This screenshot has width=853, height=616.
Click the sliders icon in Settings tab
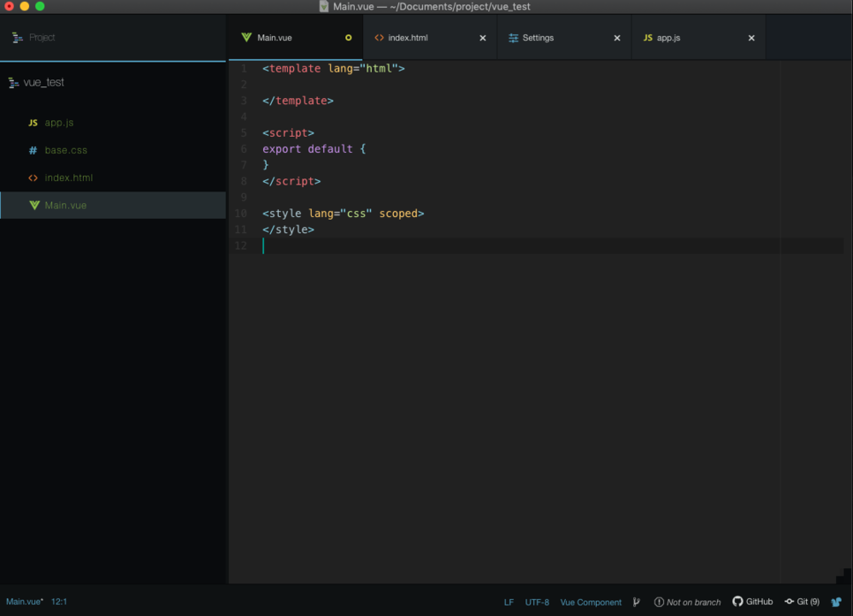pos(513,38)
